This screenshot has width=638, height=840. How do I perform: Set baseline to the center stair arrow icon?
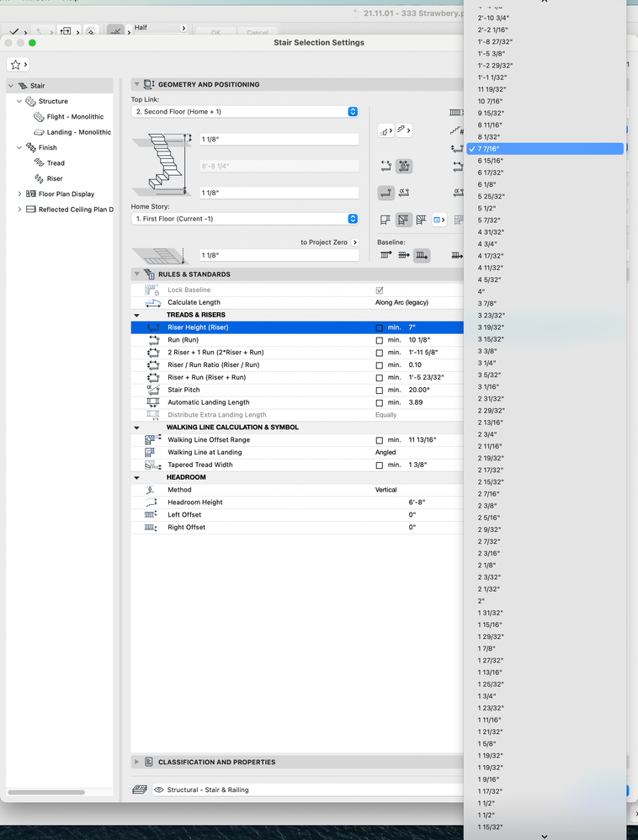tap(404, 256)
